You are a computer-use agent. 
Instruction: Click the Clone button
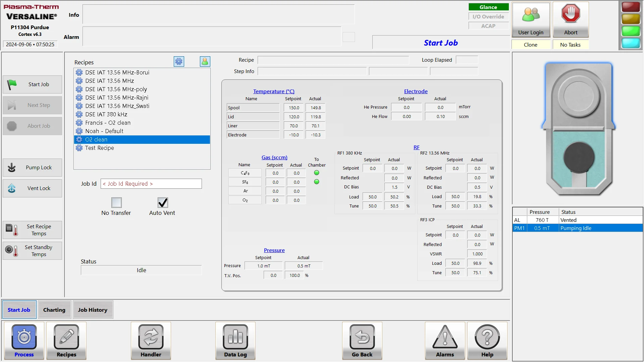click(x=531, y=45)
